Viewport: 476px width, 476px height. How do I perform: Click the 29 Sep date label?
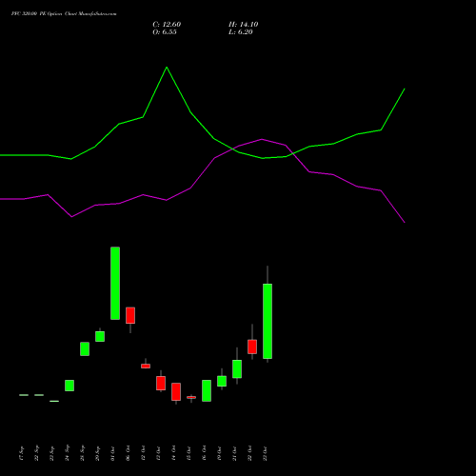pyautogui.click(x=97, y=453)
